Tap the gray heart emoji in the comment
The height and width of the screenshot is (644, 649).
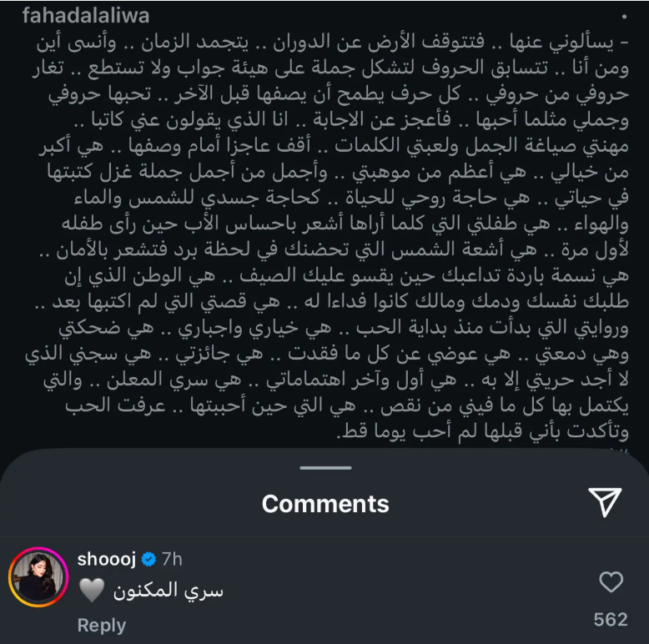[92, 591]
